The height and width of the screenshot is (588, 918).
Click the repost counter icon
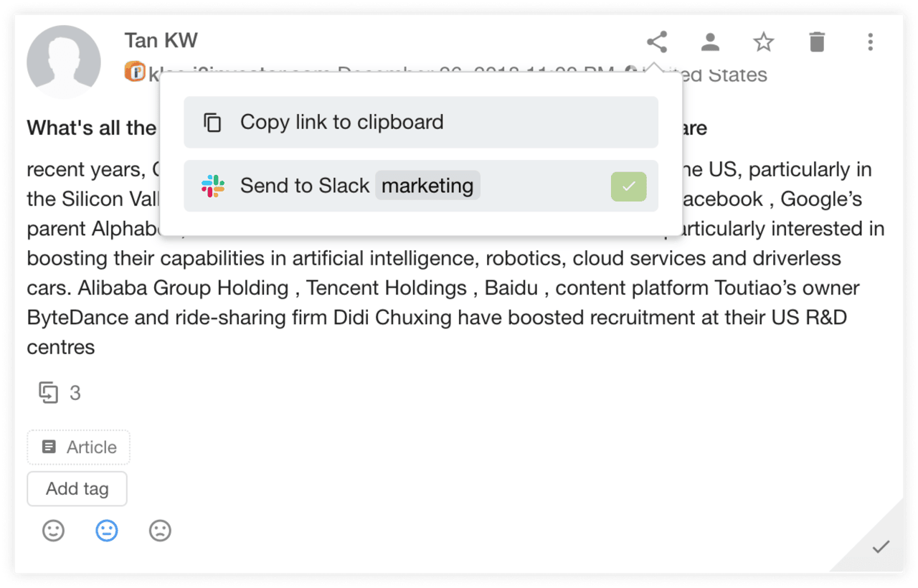[49, 392]
